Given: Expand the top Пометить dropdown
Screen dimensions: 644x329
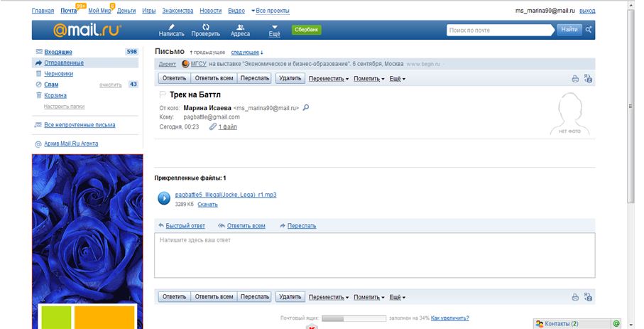Looking at the screenshot, I should pyautogui.click(x=369, y=79).
